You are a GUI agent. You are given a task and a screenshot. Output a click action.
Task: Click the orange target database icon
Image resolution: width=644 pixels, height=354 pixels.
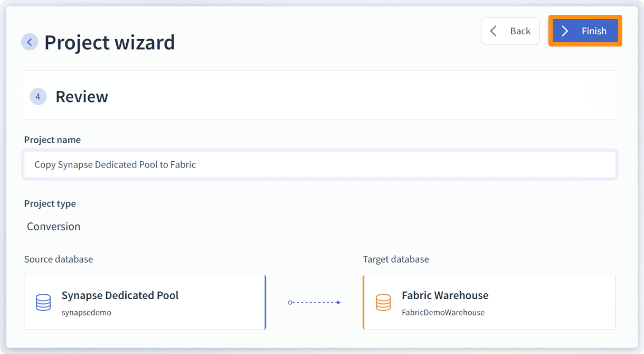pos(383,302)
